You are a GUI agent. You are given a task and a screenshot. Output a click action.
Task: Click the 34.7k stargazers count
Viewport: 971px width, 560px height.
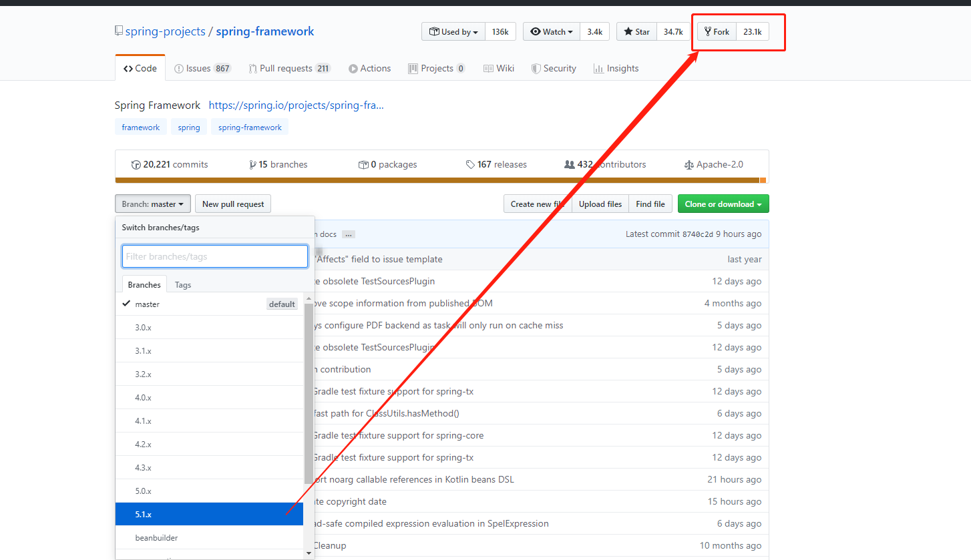pos(673,31)
